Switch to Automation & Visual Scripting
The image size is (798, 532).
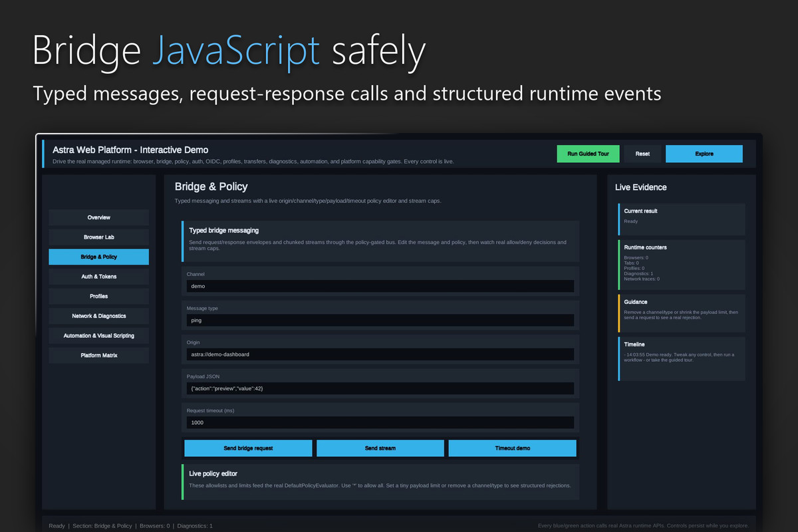click(x=98, y=336)
